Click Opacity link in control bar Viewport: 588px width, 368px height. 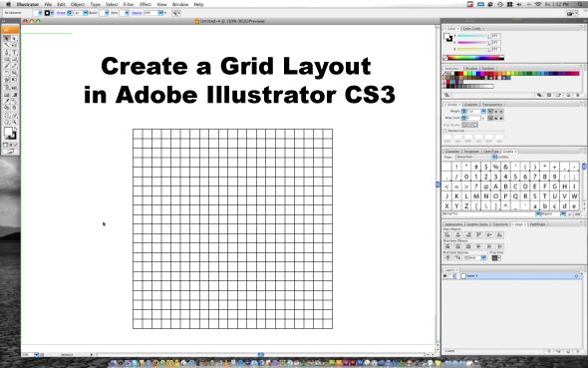137,13
